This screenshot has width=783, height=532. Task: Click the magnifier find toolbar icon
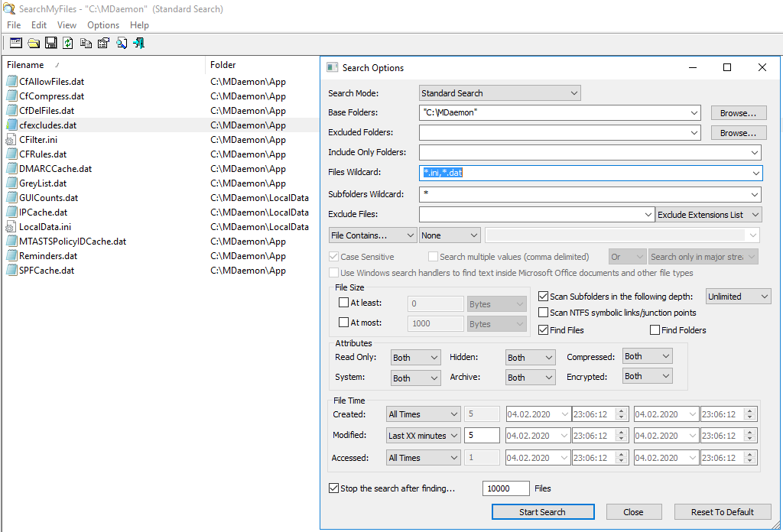point(121,44)
